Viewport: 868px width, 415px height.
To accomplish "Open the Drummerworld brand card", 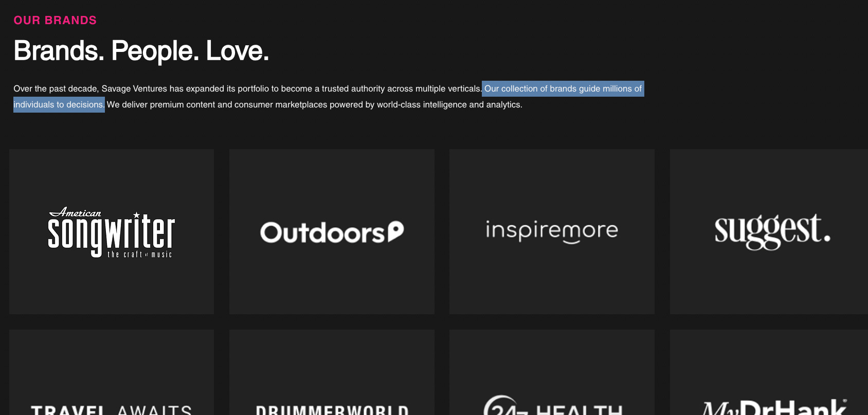I will pos(332,372).
